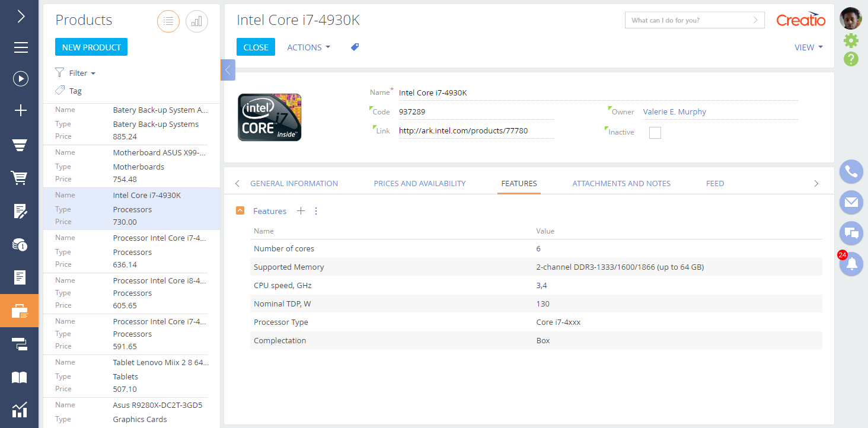Open the Features detail three-dot menu

(x=316, y=211)
